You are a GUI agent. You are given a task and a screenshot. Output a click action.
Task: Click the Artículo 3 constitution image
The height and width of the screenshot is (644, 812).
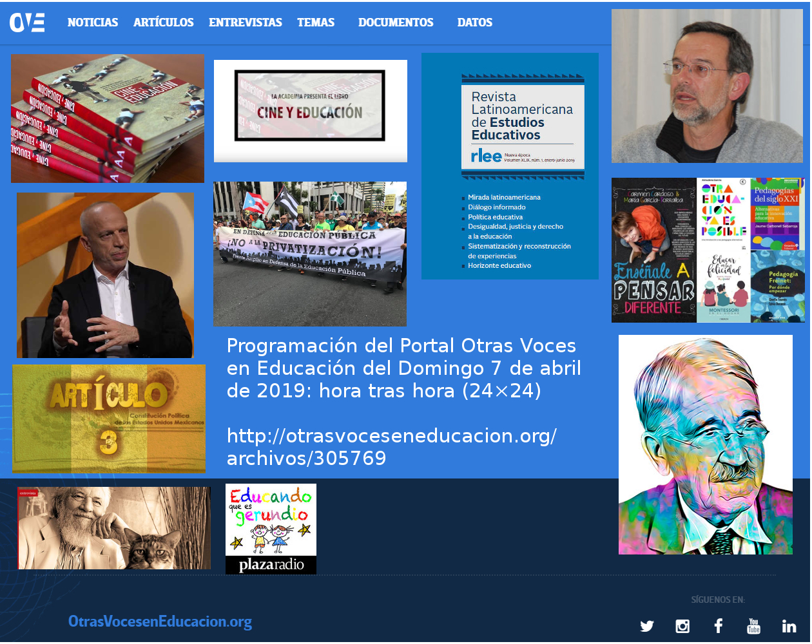(109, 419)
